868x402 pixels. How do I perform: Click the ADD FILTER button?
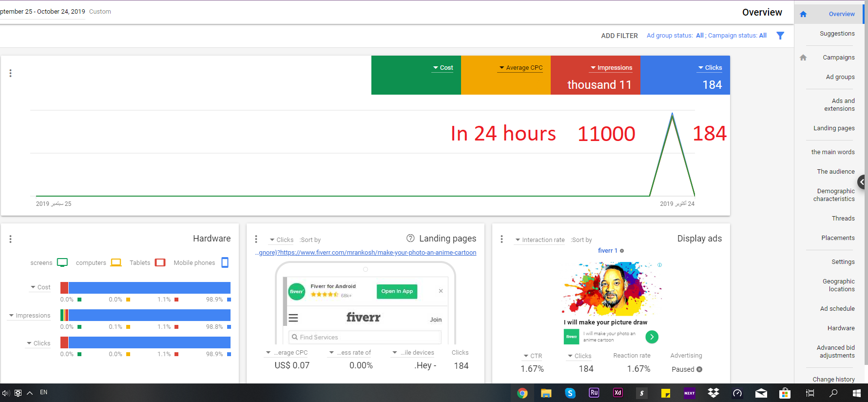pos(619,36)
